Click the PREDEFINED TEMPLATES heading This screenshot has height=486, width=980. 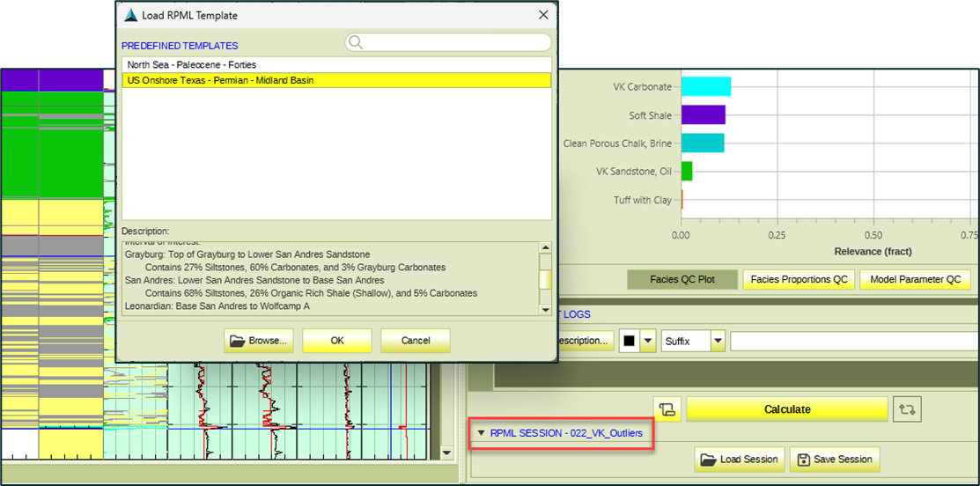pyautogui.click(x=180, y=46)
